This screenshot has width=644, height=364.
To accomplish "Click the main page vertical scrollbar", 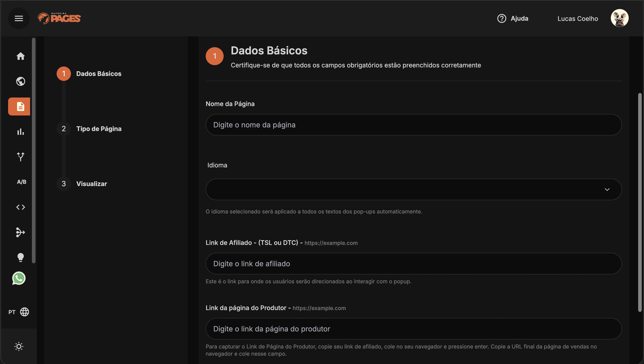I will tap(640, 202).
